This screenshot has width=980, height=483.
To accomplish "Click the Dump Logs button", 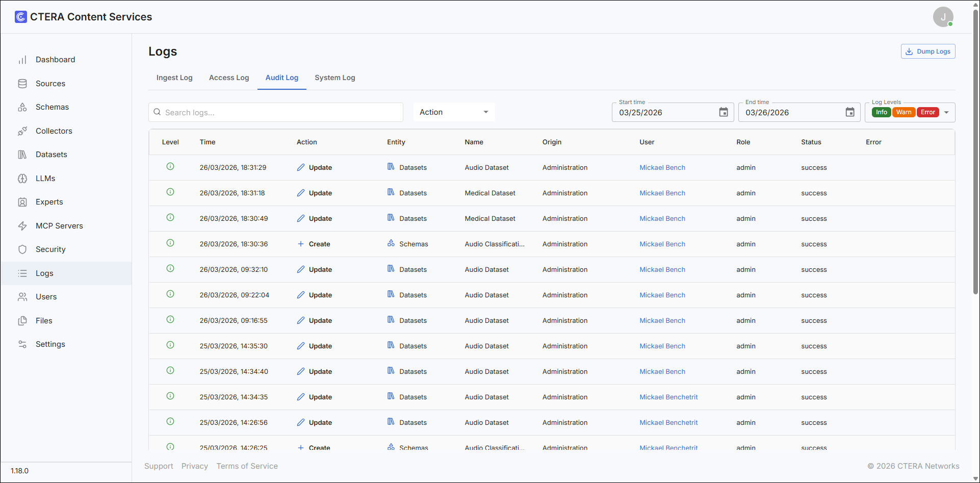I will (x=928, y=52).
